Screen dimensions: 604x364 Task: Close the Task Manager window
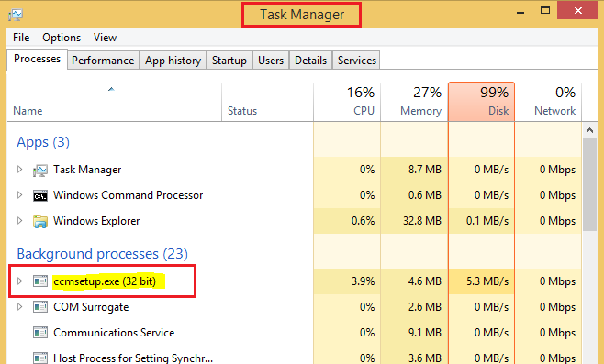point(577,10)
